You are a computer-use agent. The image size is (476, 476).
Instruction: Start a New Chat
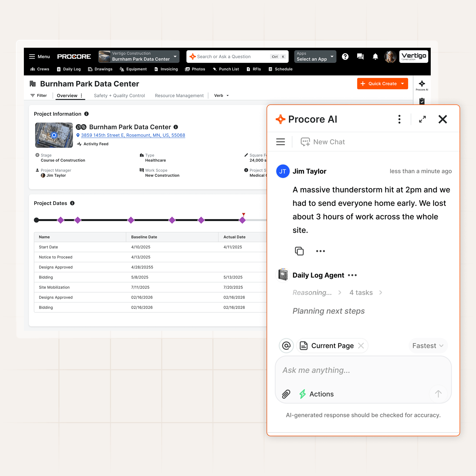tap(323, 142)
